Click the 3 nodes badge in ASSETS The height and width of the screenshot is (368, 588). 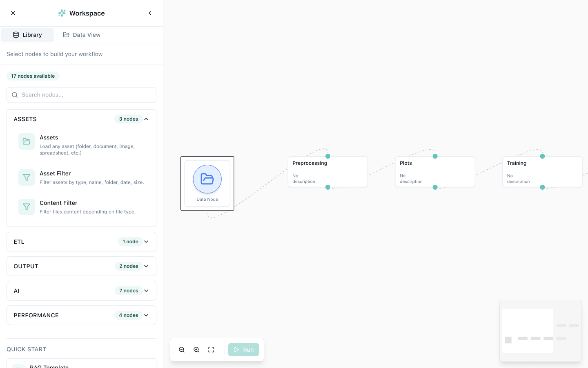click(x=129, y=119)
